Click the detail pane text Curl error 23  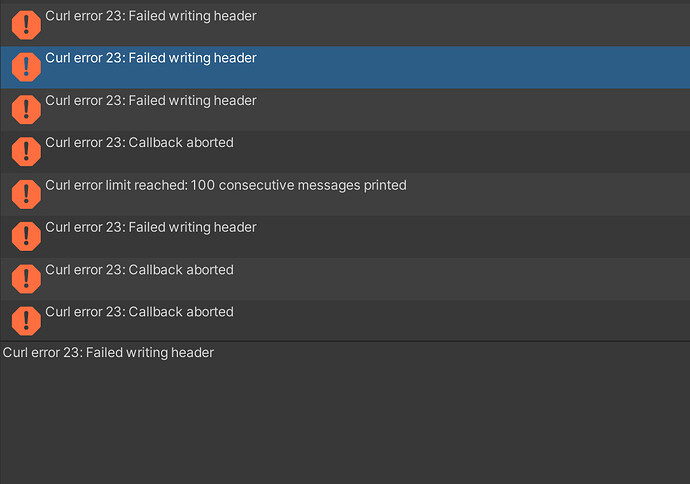pyautogui.click(x=42, y=353)
